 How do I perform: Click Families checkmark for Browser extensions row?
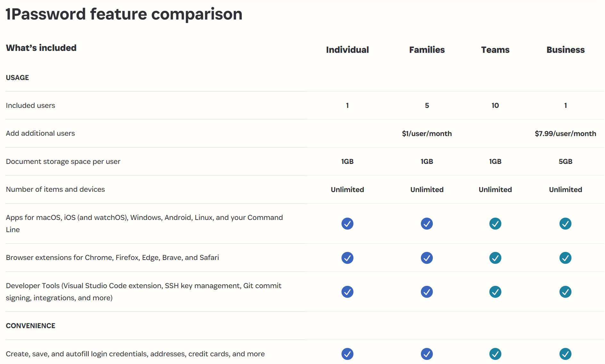(427, 258)
